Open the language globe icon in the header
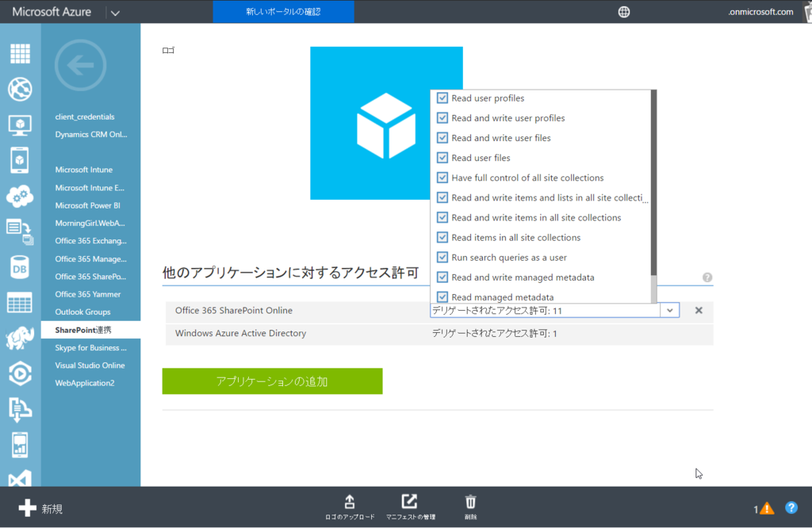Viewport: 812px width, 528px height. click(x=624, y=12)
